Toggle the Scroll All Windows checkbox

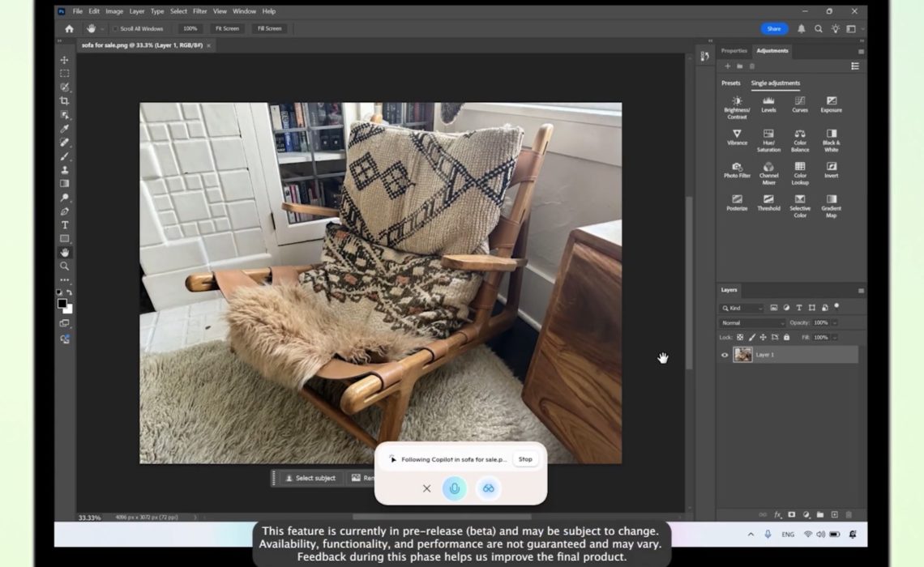(115, 28)
